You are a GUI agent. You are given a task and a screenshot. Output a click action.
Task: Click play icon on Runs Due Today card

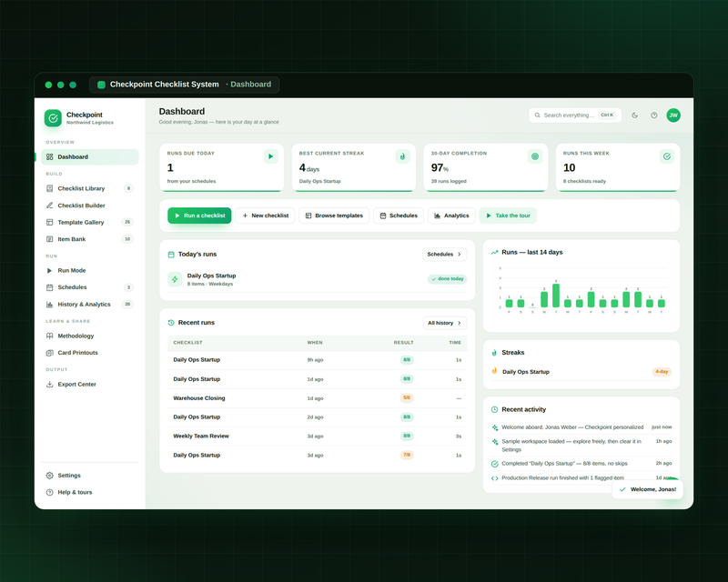coord(270,156)
